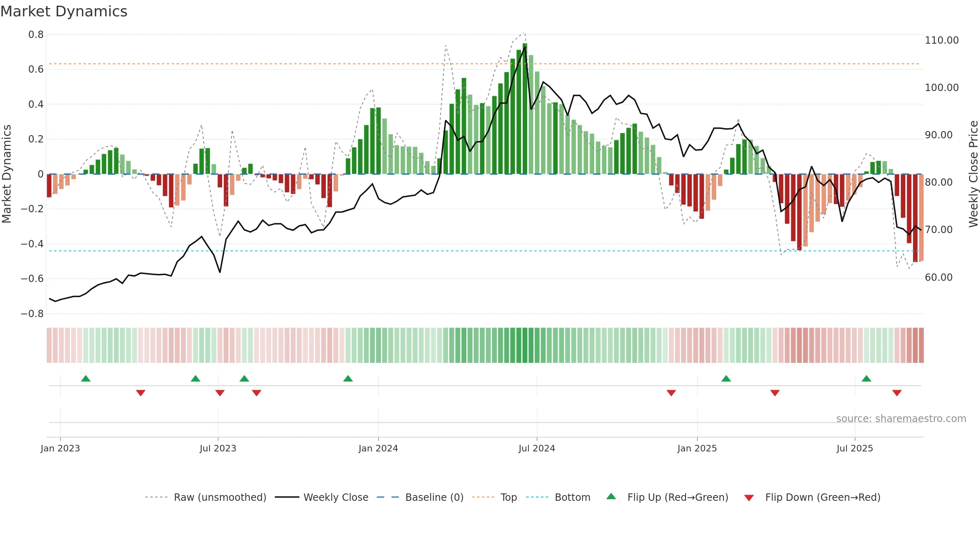This screenshot has width=980, height=551.
Task: Toggle the Raw (unsmoothed) legend entry
Action: coord(205,497)
